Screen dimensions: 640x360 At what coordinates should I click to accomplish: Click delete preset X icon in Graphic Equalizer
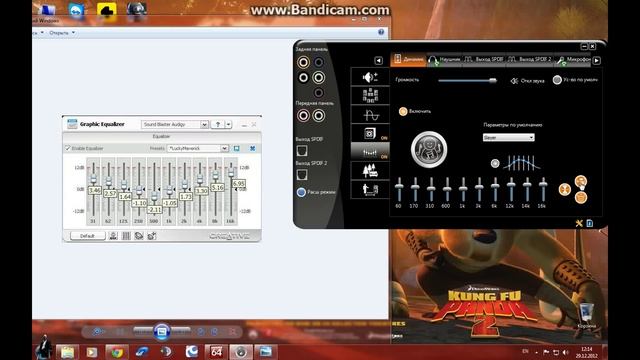(x=253, y=148)
